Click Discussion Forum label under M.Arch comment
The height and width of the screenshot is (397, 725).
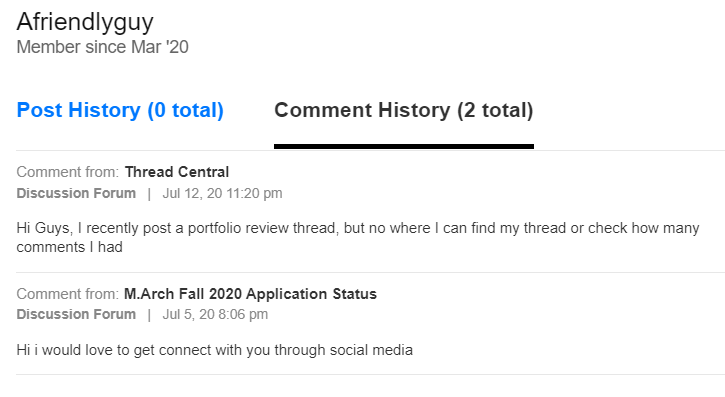coord(76,314)
